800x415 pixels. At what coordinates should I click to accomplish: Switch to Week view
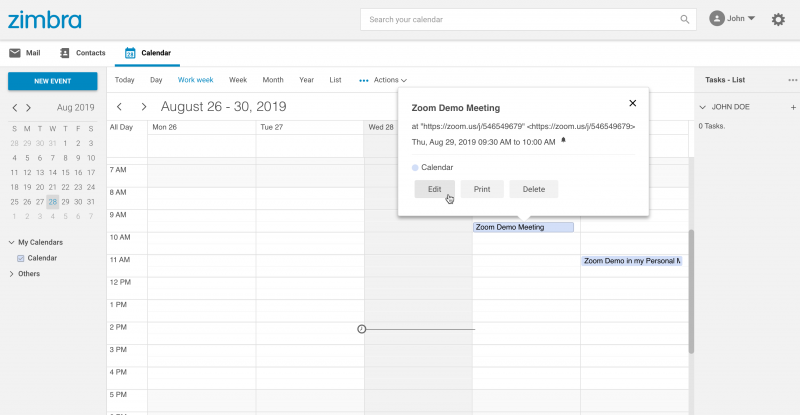pyautogui.click(x=238, y=80)
